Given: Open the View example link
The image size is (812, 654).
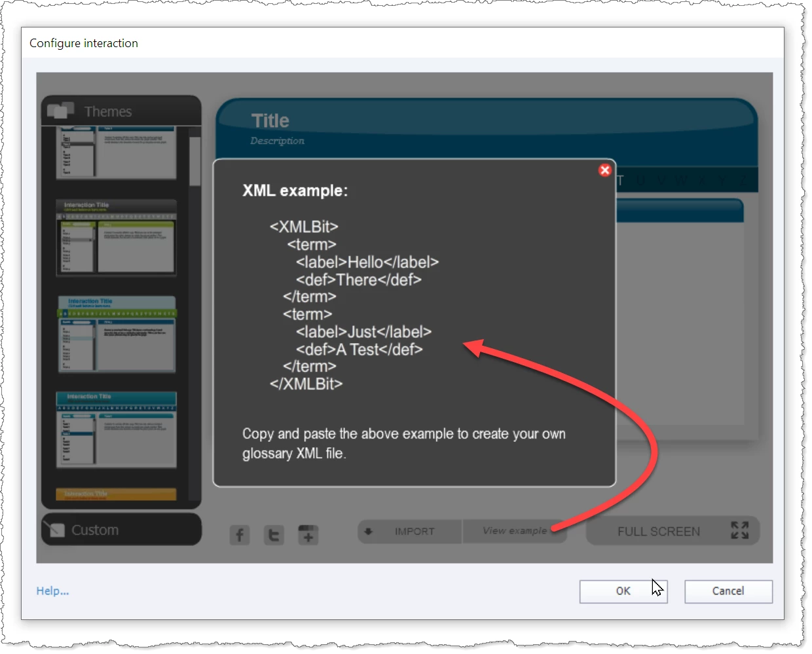Looking at the screenshot, I should click(x=515, y=531).
